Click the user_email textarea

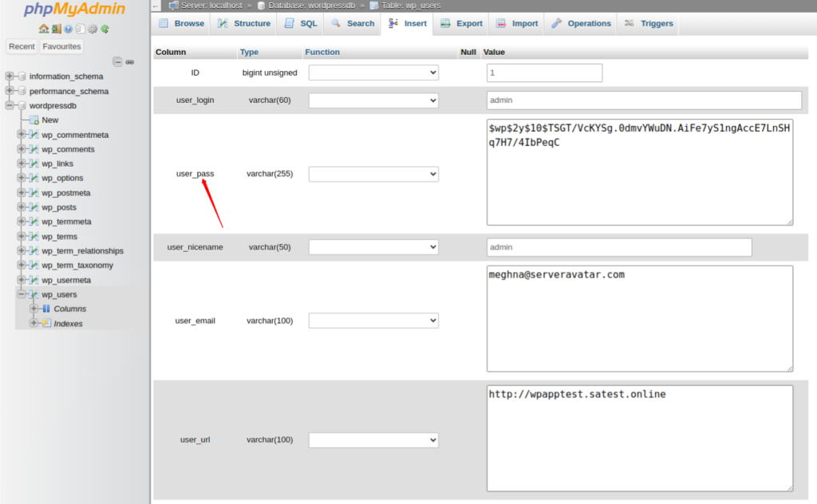click(x=640, y=319)
